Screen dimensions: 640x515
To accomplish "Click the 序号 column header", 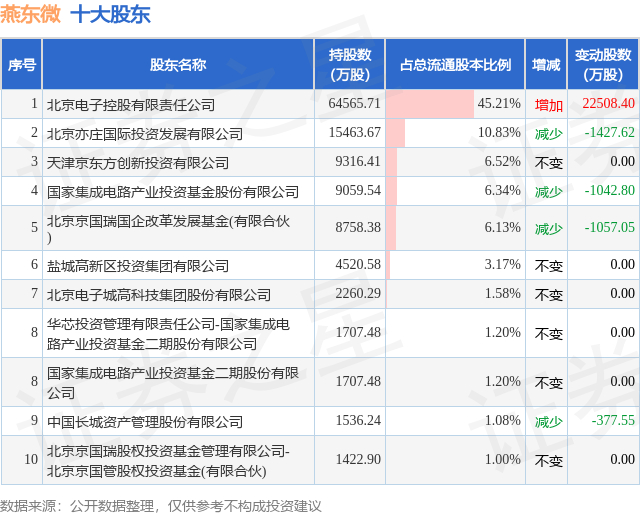I will [x=22, y=64].
